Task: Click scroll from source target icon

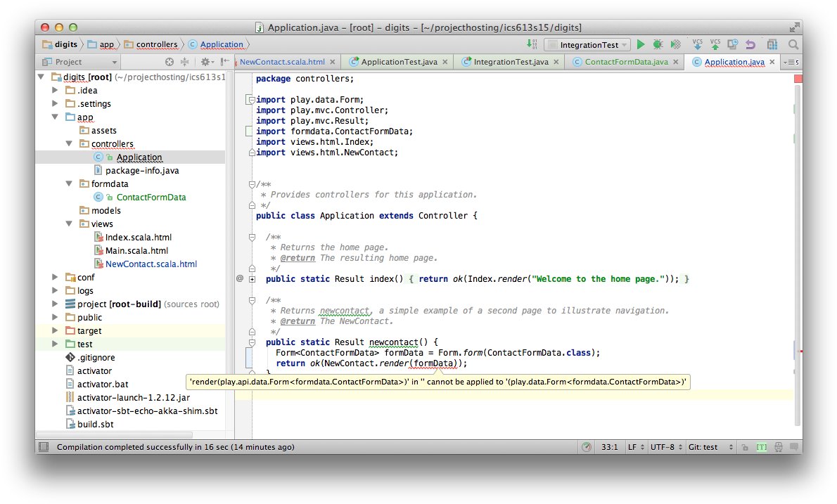Action: click(169, 62)
